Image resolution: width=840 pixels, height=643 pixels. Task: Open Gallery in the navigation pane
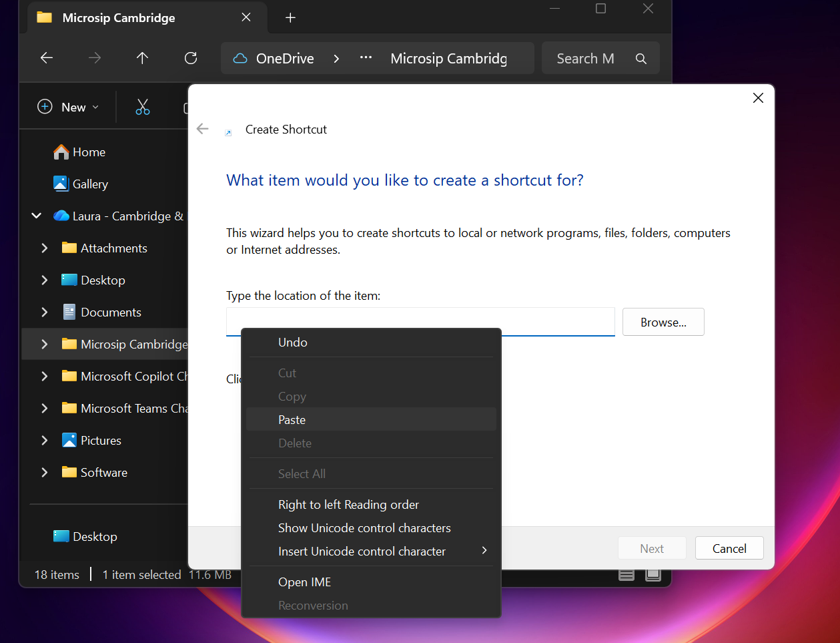[90, 184]
